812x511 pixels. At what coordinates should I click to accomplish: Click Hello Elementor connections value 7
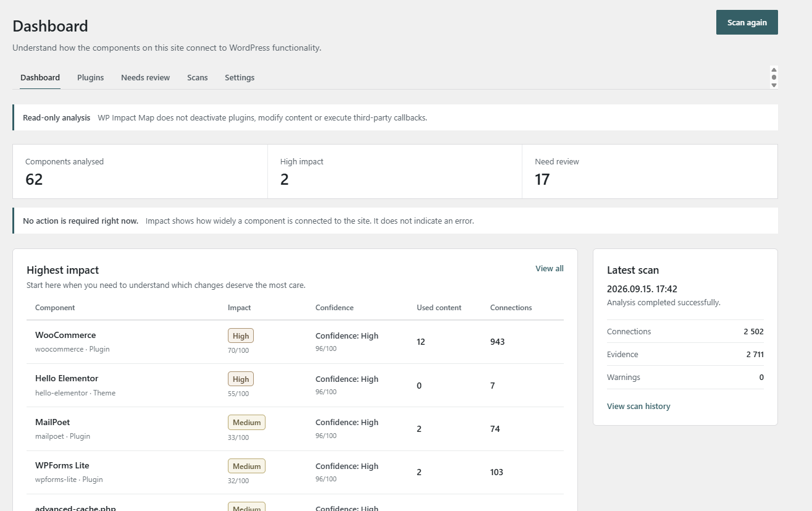(x=493, y=386)
